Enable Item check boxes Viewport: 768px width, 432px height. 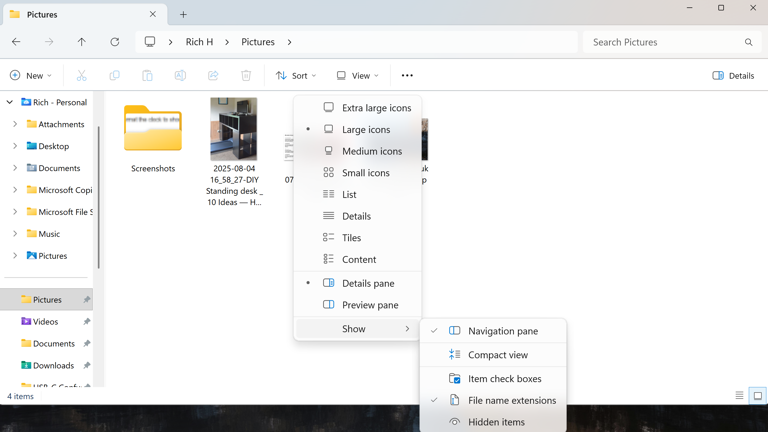click(x=493, y=379)
